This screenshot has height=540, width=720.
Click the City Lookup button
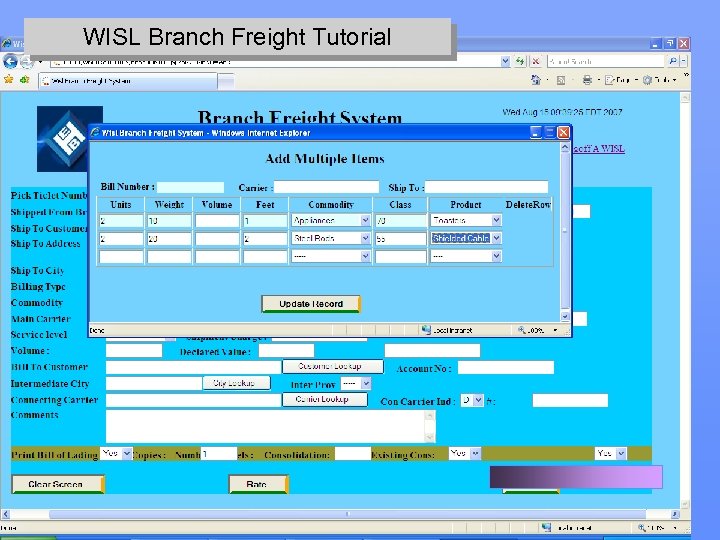pyautogui.click(x=236, y=383)
